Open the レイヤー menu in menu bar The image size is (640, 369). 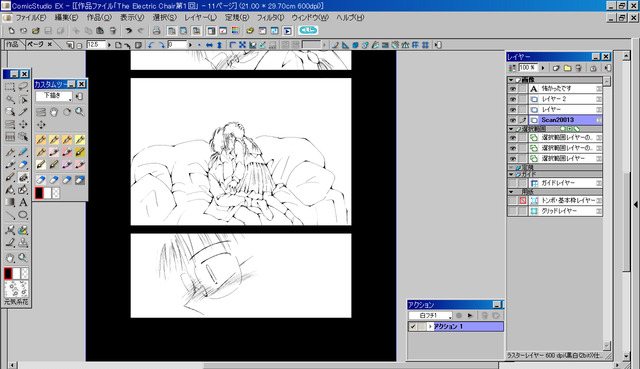(200, 18)
